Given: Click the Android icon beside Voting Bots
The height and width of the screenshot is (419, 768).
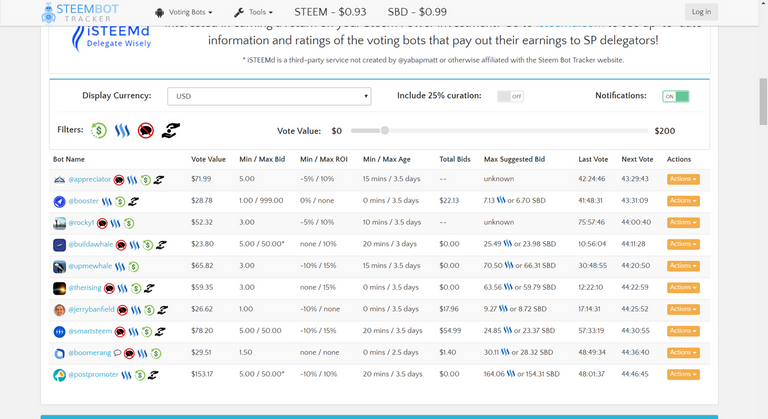Looking at the screenshot, I should (159, 12).
